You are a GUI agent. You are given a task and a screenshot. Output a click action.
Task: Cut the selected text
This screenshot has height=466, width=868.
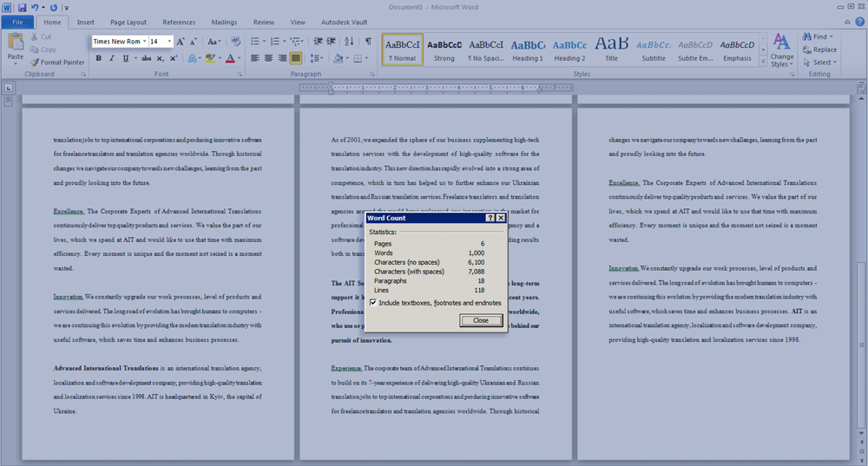coord(41,36)
